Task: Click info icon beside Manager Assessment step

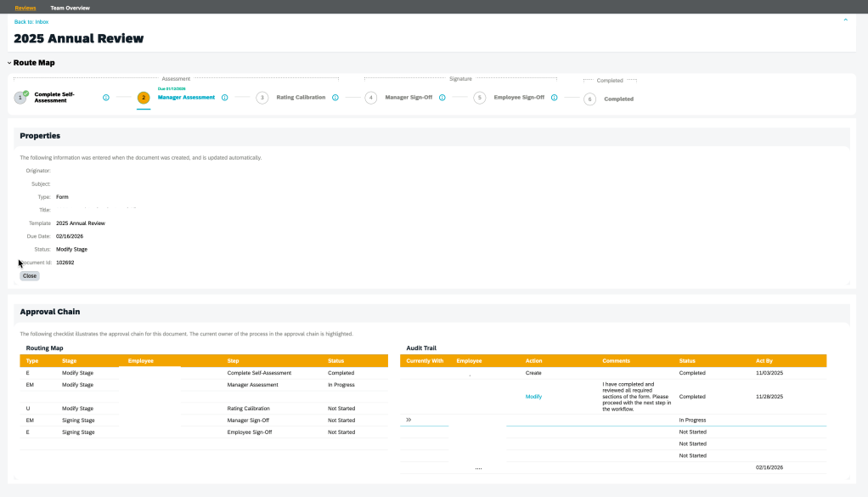Action: [225, 98]
